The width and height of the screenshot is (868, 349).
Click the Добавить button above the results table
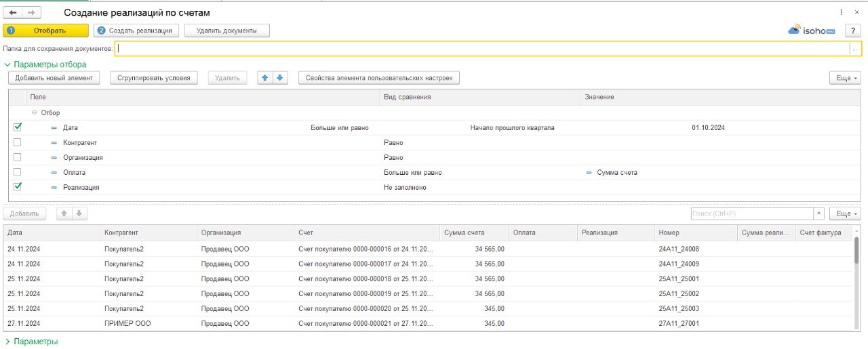coord(24,213)
